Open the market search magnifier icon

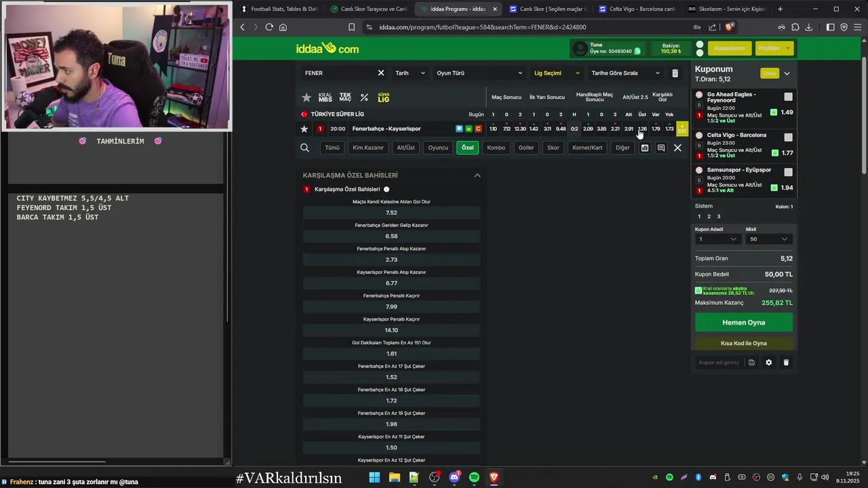304,148
